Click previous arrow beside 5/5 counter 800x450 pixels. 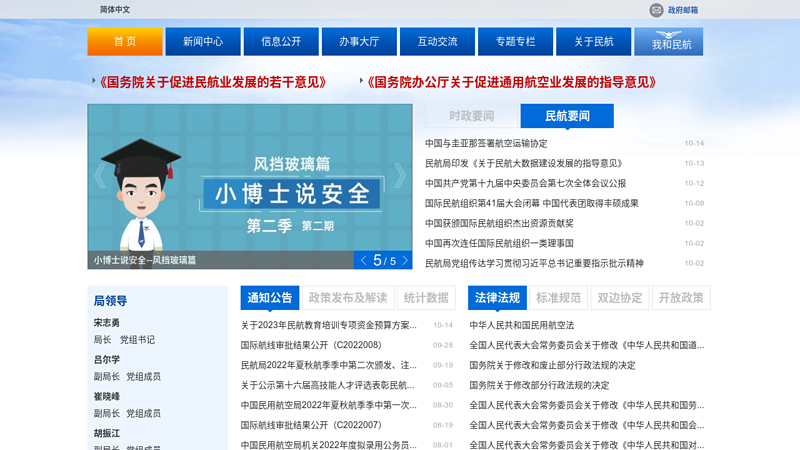coord(363,260)
